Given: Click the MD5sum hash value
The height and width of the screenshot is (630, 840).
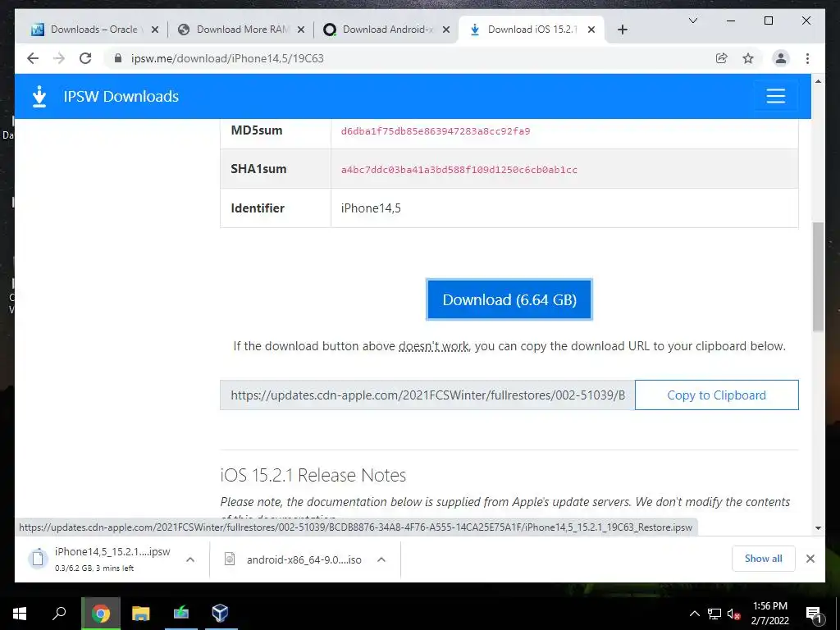Looking at the screenshot, I should [436, 131].
